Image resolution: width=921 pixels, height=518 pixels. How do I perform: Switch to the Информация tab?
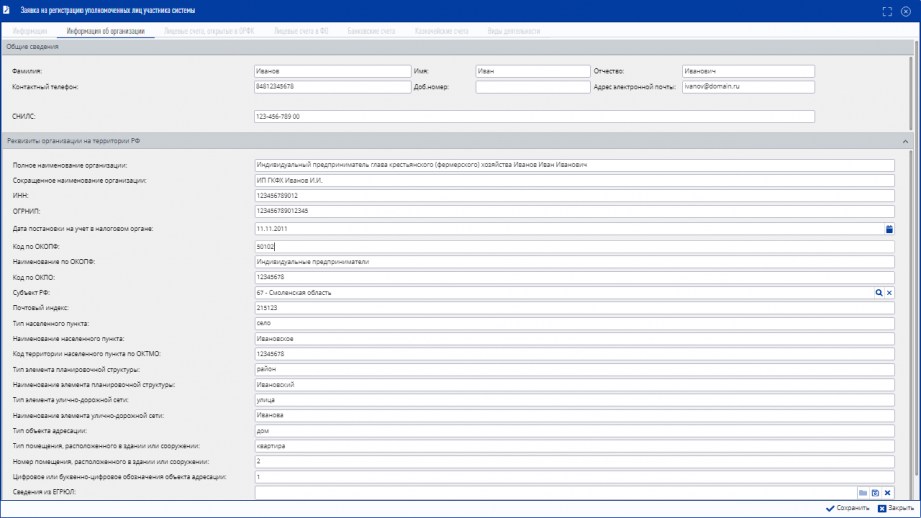pos(29,31)
